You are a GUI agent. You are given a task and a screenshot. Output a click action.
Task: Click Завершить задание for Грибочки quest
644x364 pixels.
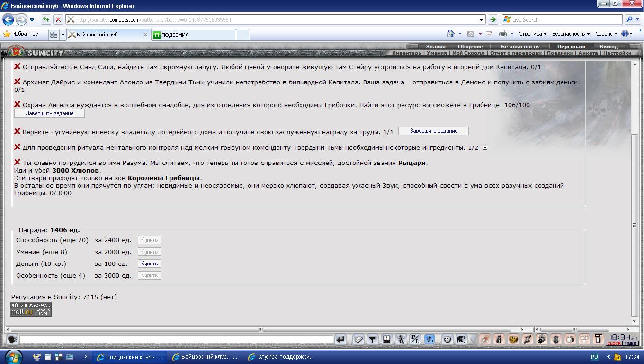[49, 114]
